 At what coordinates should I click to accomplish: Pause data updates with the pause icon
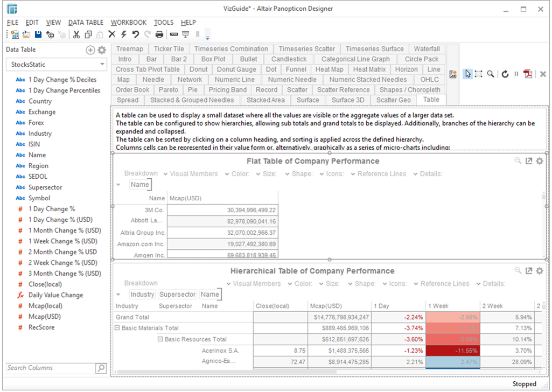[x=516, y=74]
